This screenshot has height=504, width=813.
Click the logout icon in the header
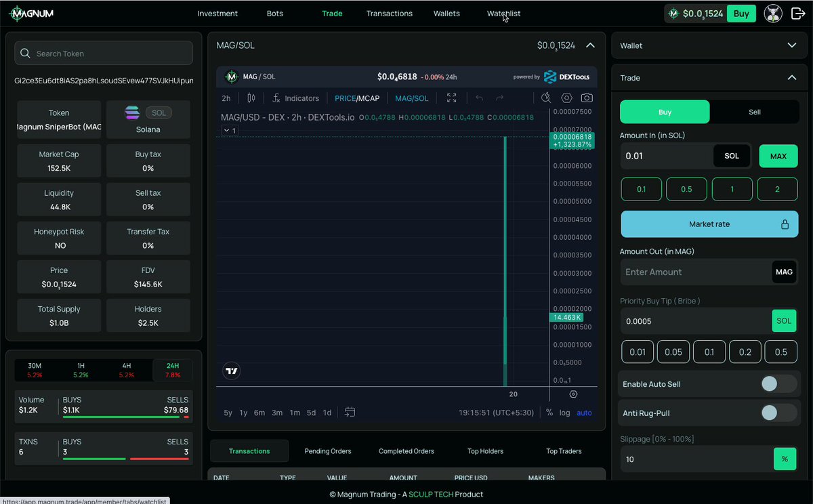pyautogui.click(x=798, y=14)
